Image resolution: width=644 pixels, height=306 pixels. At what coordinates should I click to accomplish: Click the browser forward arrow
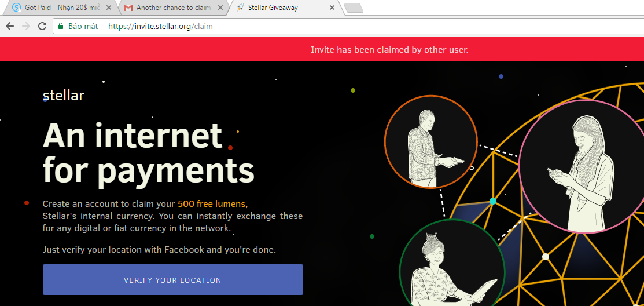(x=26, y=26)
